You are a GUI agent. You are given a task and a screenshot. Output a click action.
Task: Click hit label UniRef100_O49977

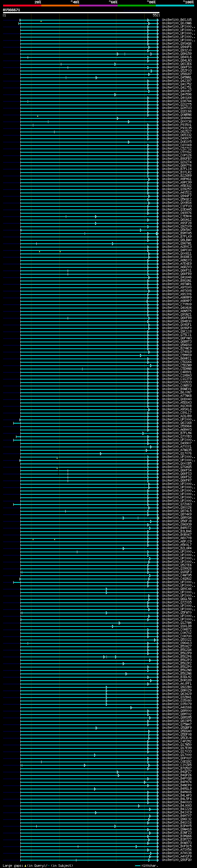coord(177,139)
